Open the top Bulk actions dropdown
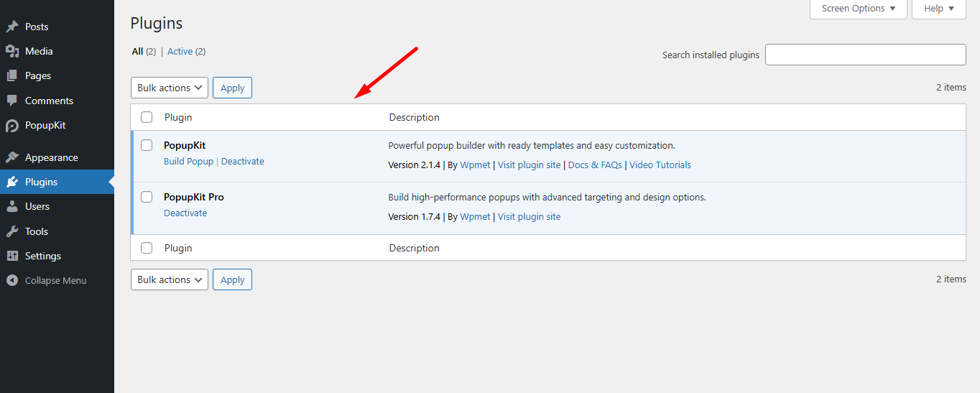 click(x=170, y=88)
